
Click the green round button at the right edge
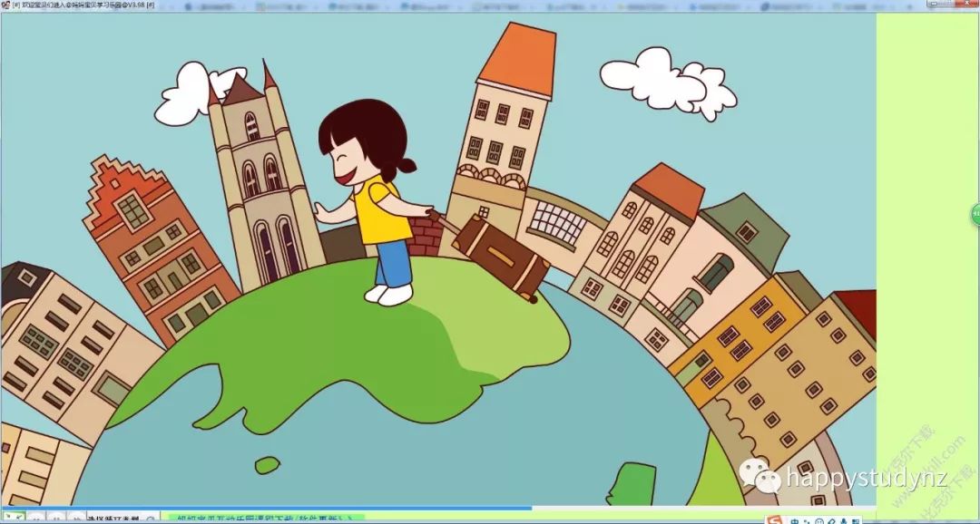(x=975, y=214)
